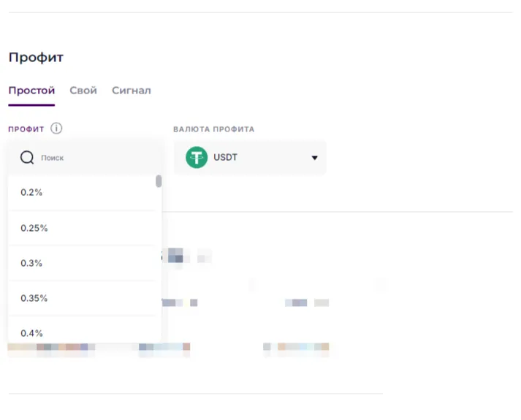Click the info icon beside ПРОФИТ label
Screen dimensions: 521x420
coord(56,129)
